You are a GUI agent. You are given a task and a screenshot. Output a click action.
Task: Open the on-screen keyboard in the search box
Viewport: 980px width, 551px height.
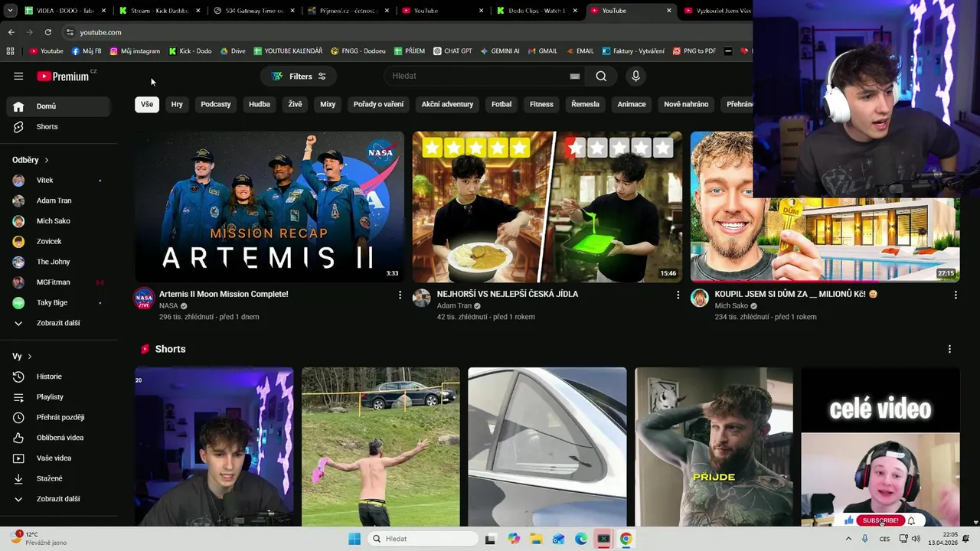[574, 76]
